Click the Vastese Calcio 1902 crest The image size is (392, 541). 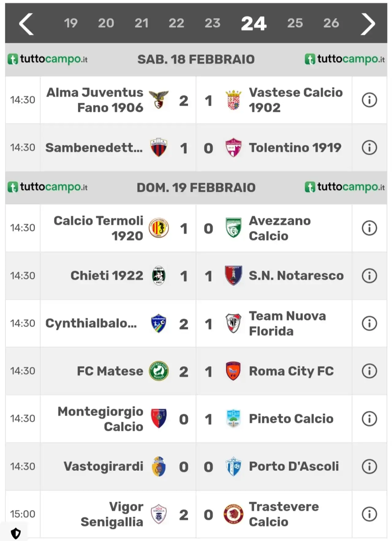pyautogui.click(x=233, y=100)
